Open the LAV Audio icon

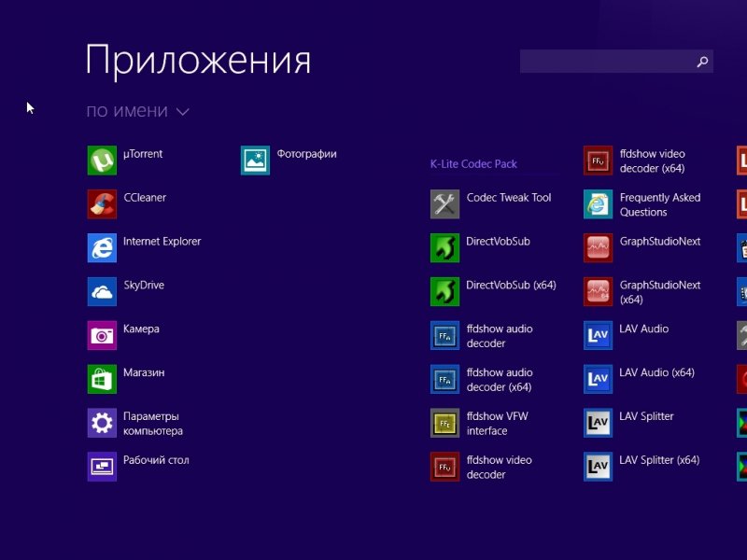(599, 335)
